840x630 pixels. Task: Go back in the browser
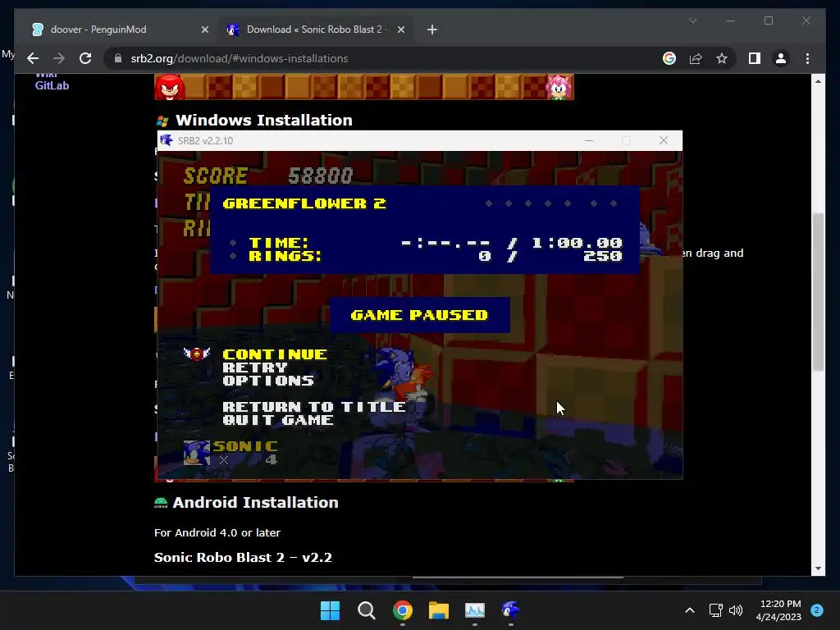click(33, 58)
